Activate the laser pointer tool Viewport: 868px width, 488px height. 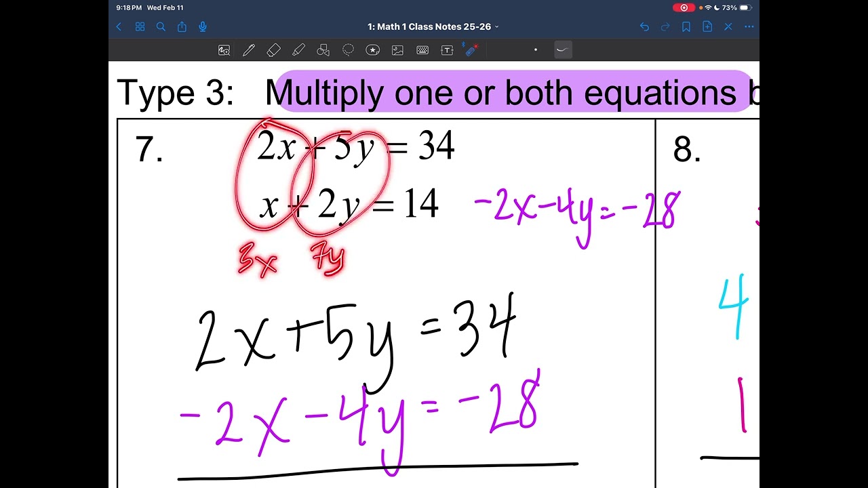471,49
